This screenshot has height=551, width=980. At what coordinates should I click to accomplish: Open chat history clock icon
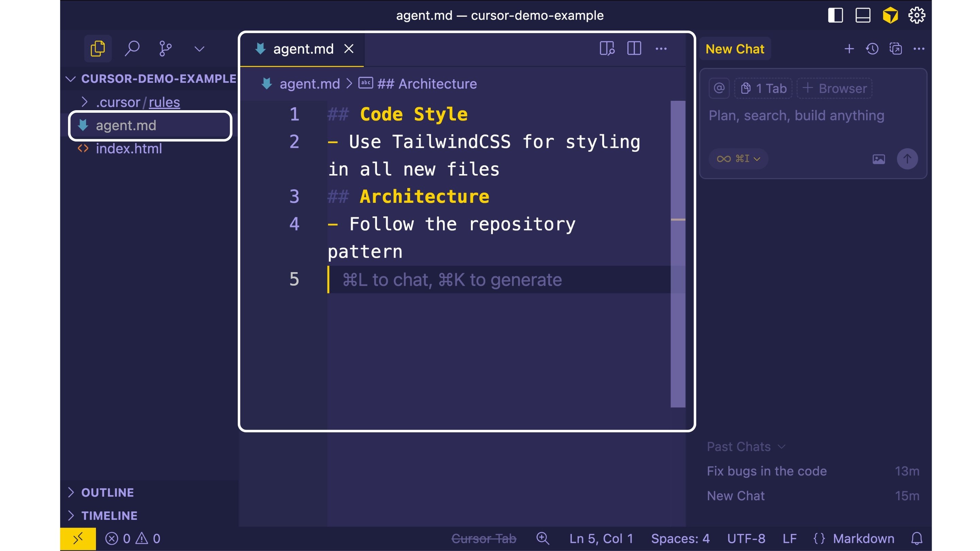pos(872,49)
